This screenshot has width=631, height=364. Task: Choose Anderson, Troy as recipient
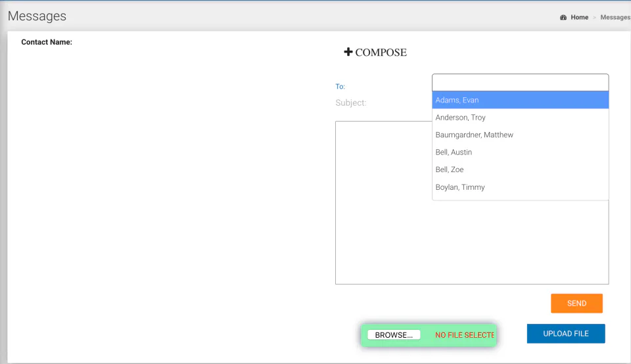pyautogui.click(x=520, y=118)
